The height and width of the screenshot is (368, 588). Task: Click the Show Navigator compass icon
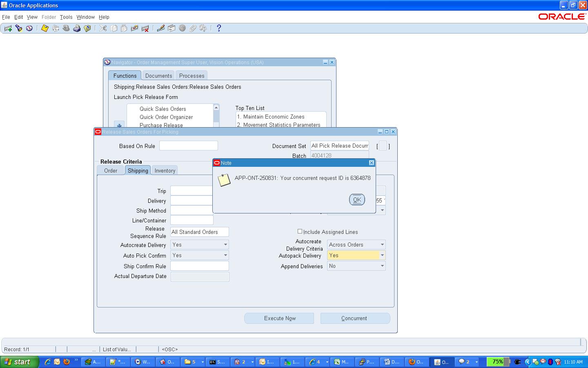(29, 28)
